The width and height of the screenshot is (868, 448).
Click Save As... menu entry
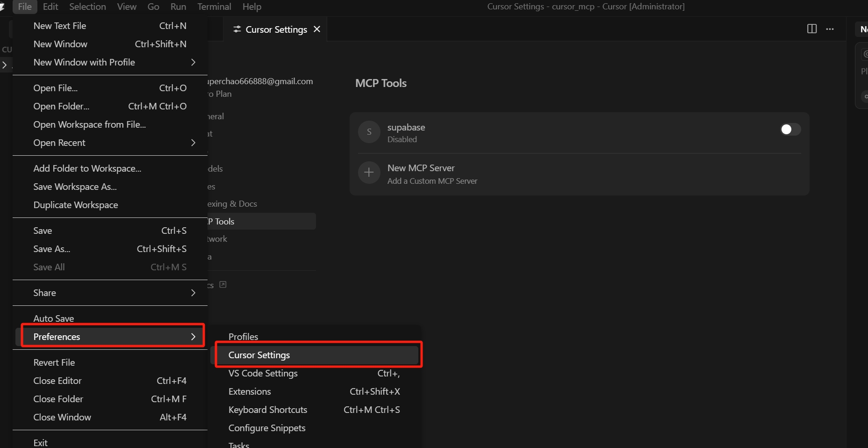[110, 249]
